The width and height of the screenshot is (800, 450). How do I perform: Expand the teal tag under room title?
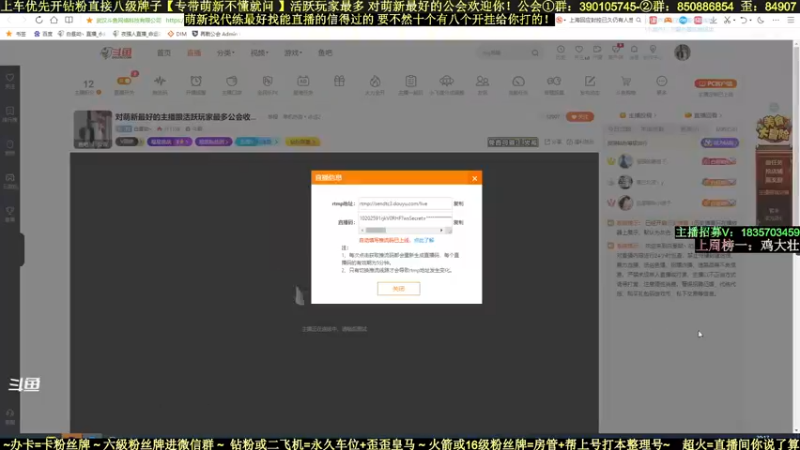pyautogui.click(x=258, y=142)
